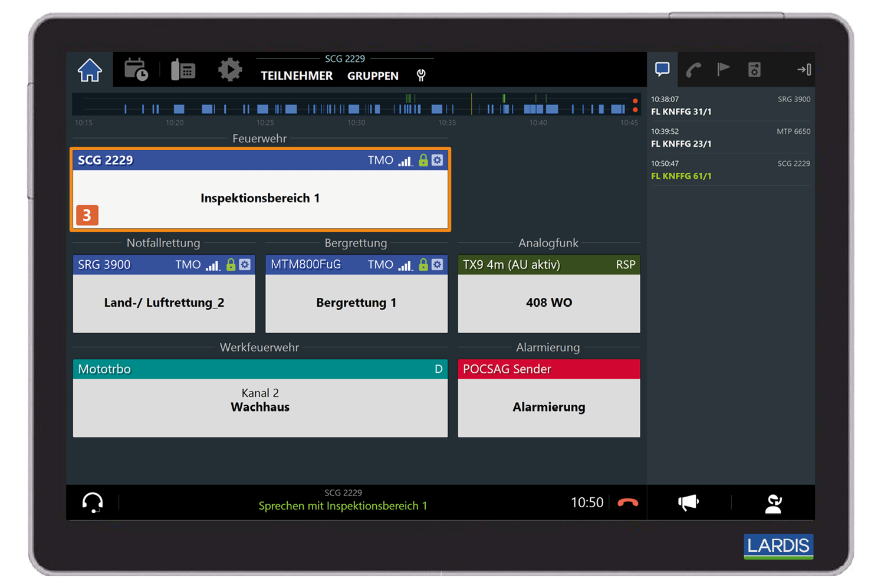The height and width of the screenshot is (588, 881).
Task: Open the phone book icon
Action: [x=183, y=70]
